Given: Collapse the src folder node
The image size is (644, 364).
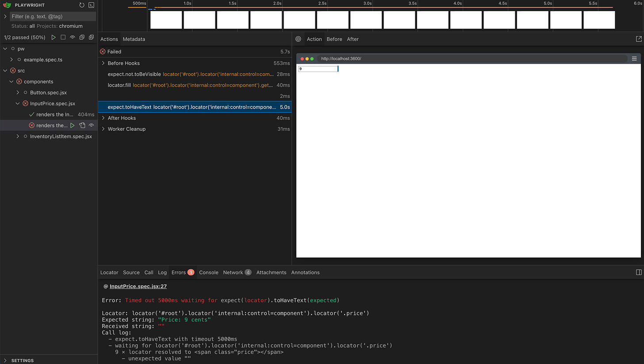Looking at the screenshot, I should pos(5,71).
